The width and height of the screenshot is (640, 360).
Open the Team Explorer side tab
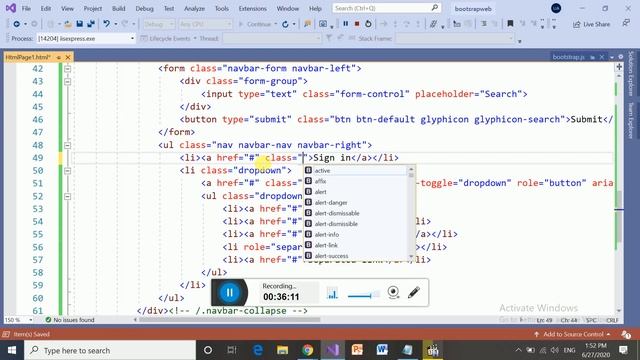(x=631, y=120)
